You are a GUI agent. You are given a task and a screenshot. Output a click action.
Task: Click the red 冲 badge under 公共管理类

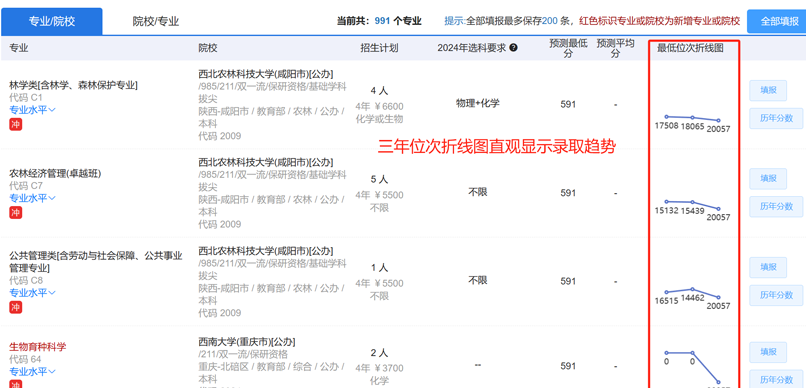click(x=15, y=307)
